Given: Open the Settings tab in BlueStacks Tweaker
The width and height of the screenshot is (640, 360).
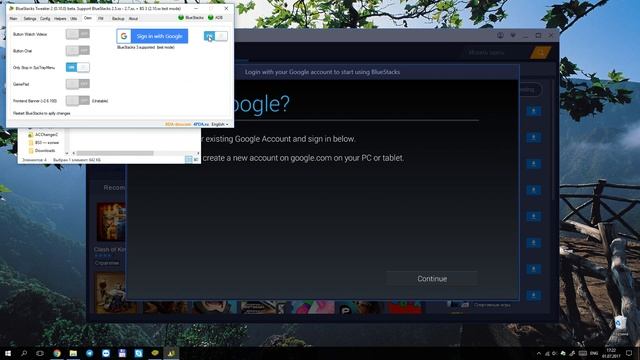Looking at the screenshot, I should [29, 18].
